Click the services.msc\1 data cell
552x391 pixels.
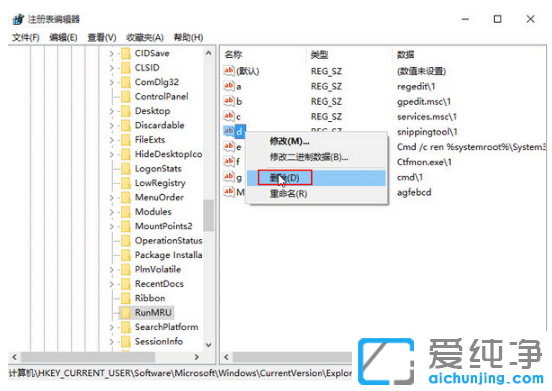click(427, 117)
